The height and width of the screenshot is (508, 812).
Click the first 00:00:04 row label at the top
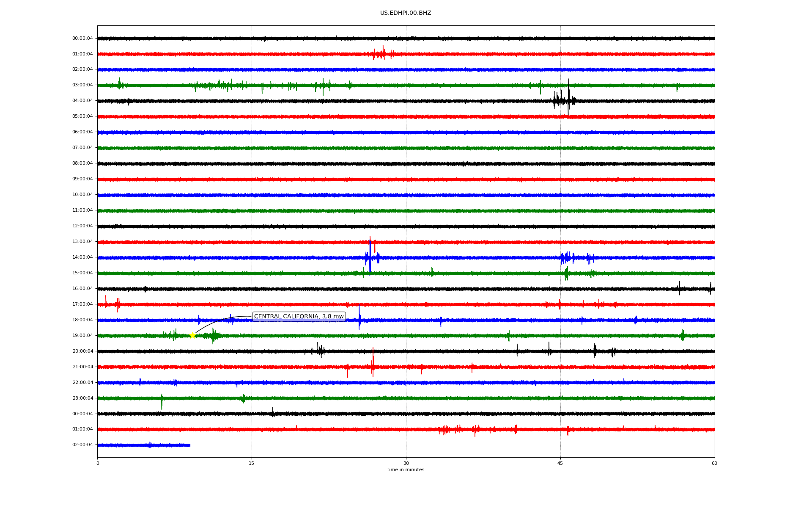(82, 39)
